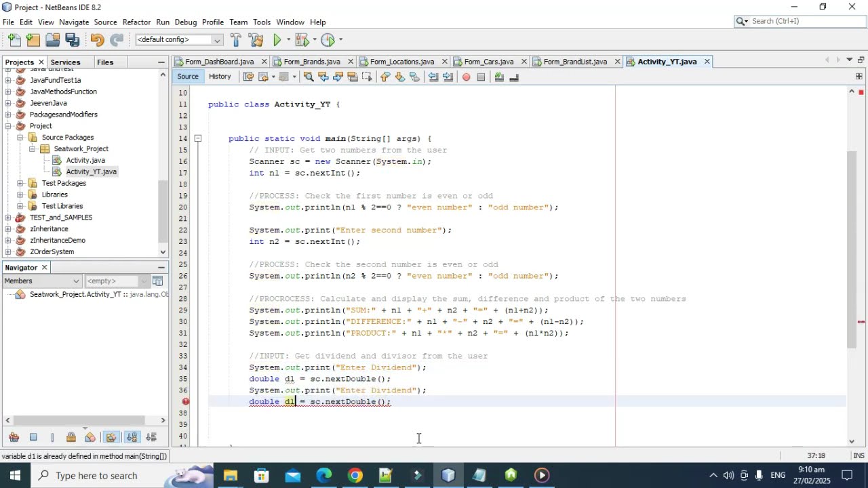Jump to Next Bookmark icon
The image size is (868, 488).
click(x=399, y=77)
